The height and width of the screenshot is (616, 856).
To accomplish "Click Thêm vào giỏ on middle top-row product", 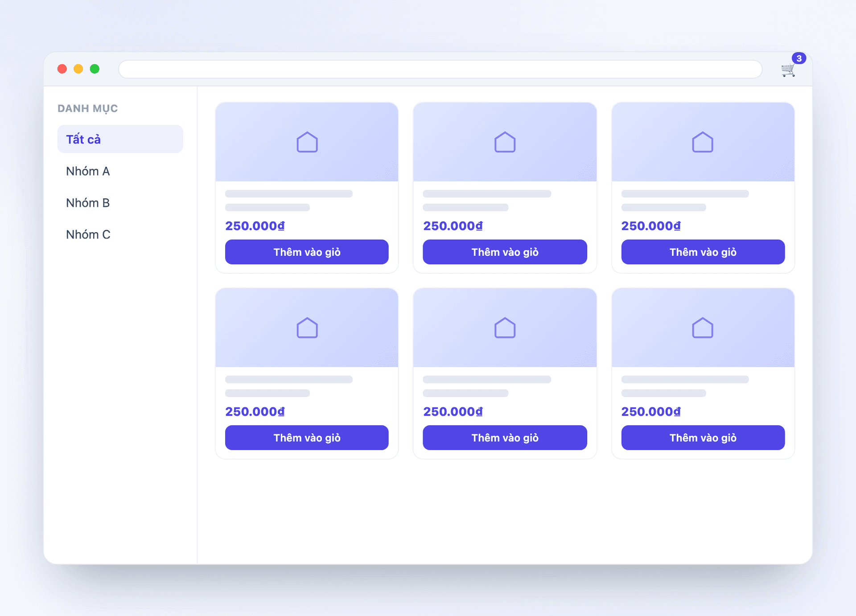I will (x=505, y=252).
